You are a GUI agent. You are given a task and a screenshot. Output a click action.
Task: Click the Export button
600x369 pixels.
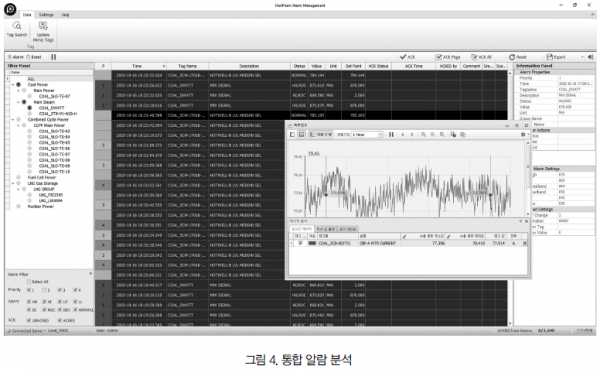(x=556, y=57)
